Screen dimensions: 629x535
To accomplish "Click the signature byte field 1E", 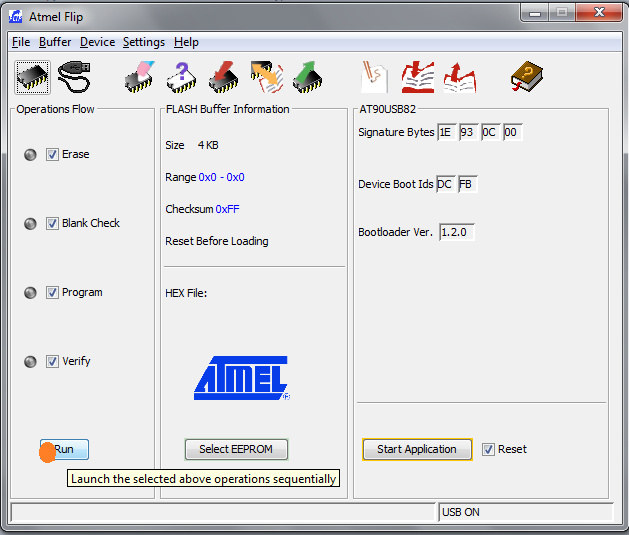I will coord(446,132).
